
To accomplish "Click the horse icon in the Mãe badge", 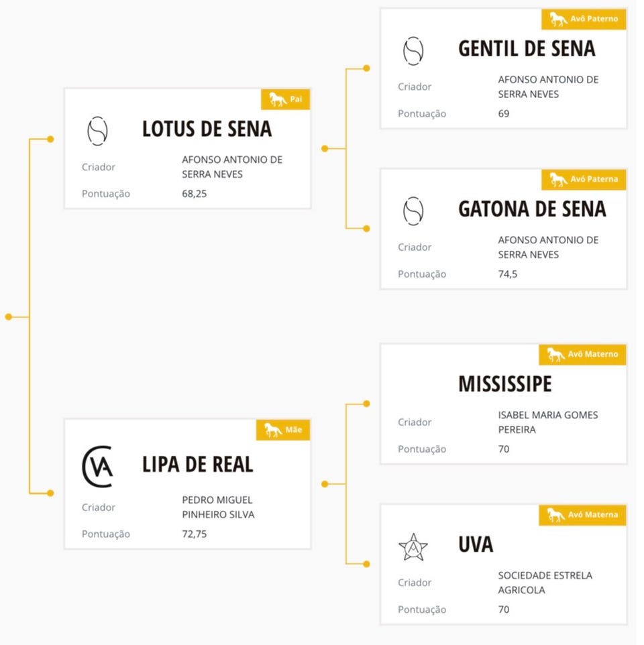I will coord(273,430).
